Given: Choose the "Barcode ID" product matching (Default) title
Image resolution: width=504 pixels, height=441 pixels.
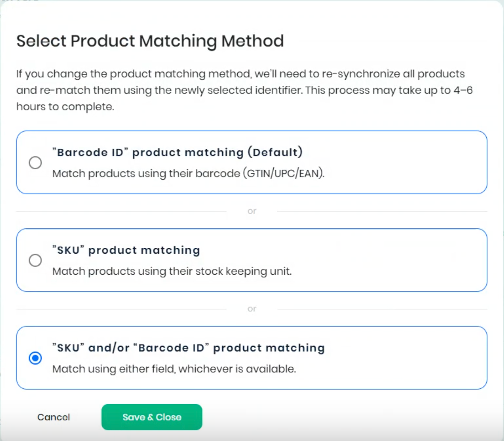Looking at the screenshot, I should pos(177,152).
